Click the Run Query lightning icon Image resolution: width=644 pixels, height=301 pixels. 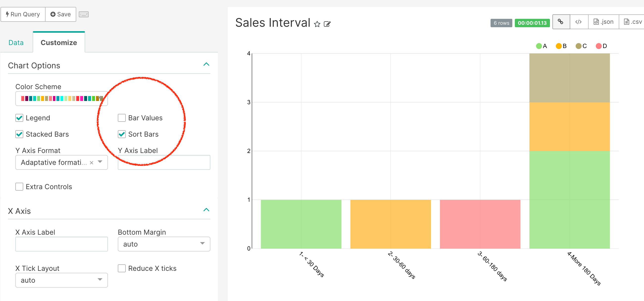tap(7, 14)
